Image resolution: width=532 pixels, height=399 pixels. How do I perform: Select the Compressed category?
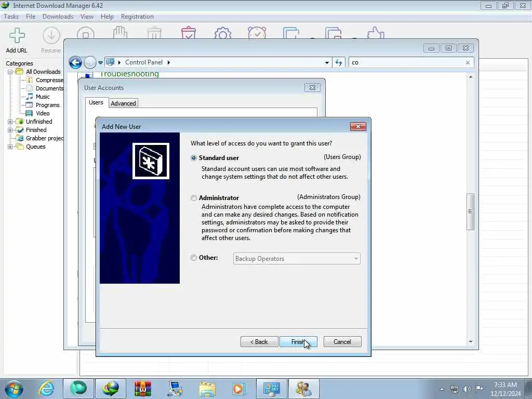coord(45,80)
